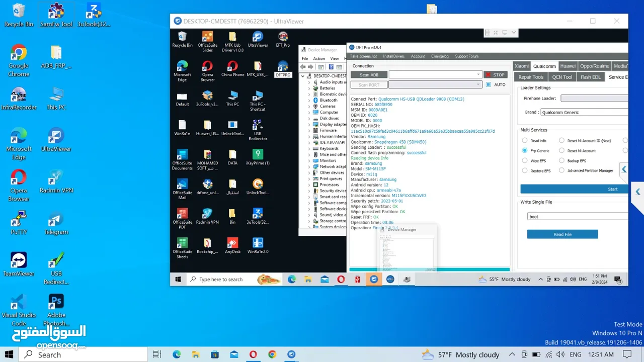Open the Repair Tools sub-tab
The height and width of the screenshot is (362, 644).
click(531, 77)
